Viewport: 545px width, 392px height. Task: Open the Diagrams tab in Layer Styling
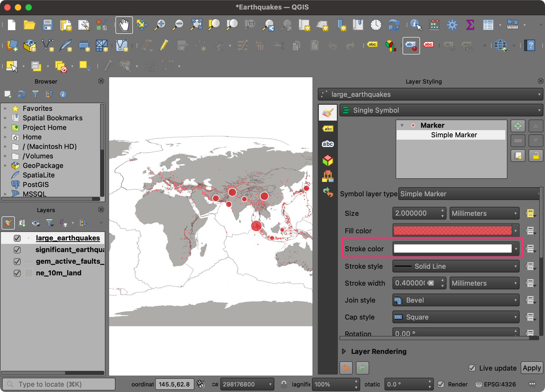pyautogui.click(x=328, y=176)
